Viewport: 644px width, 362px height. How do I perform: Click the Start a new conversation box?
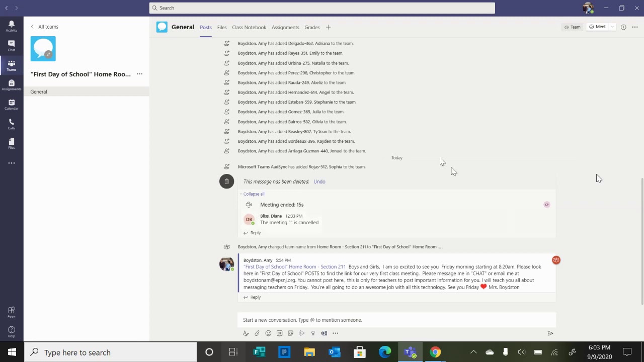pyautogui.click(x=396, y=320)
